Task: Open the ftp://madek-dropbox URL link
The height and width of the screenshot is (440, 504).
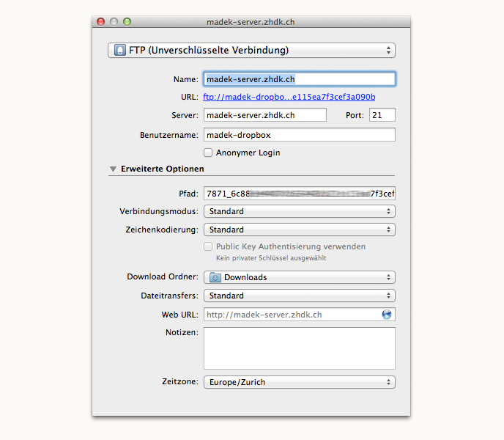Action: [x=289, y=97]
